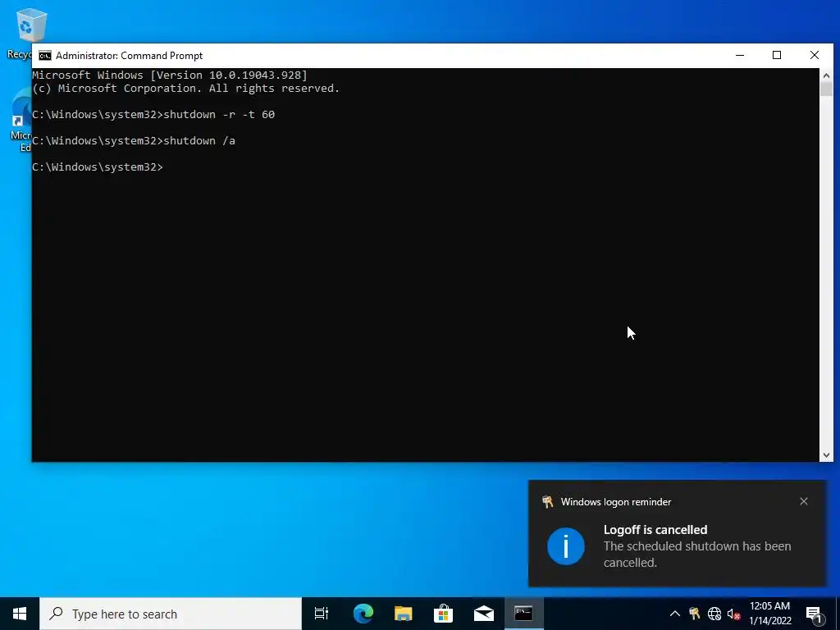Open the Windows Start menu

click(20, 614)
